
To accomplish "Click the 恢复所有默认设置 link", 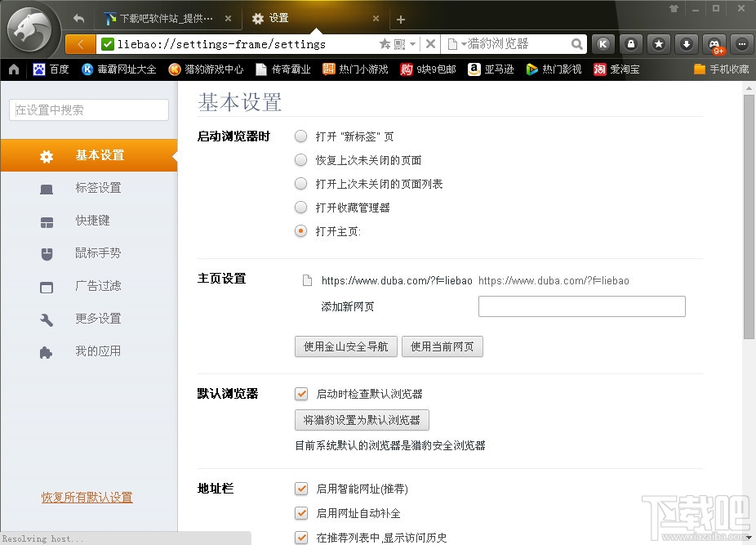I will coord(87,496).
